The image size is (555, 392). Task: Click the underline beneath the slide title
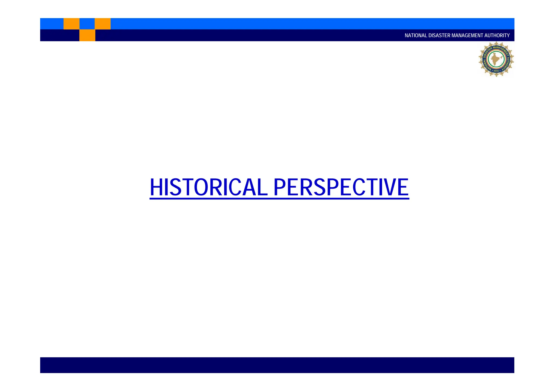click(279, 199)
